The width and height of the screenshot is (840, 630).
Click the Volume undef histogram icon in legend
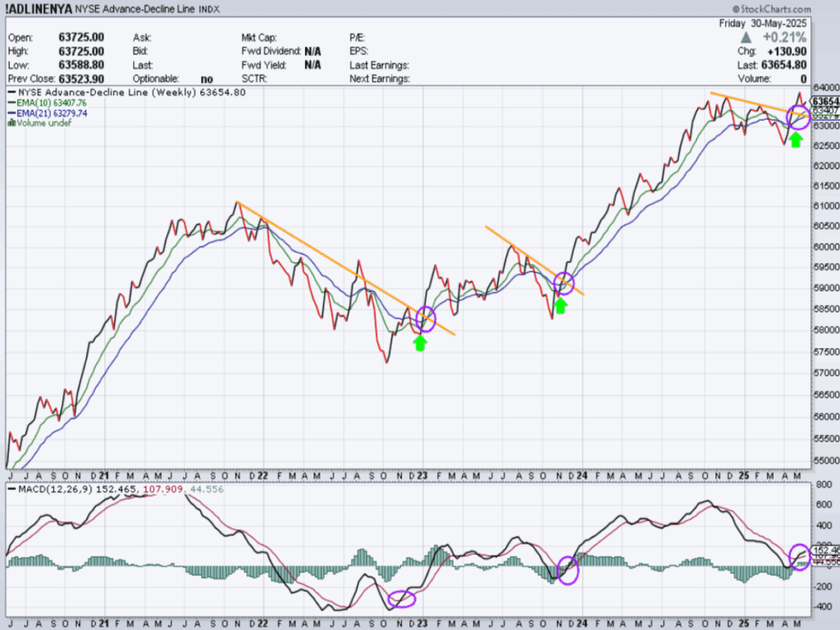click(x=11, y=123)
